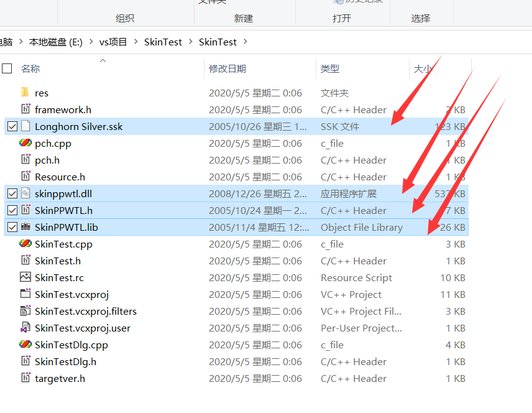Viewport: 532px width, 413px height.
Task: Select the file name SkinTestDlg.cpp
Action: coord(71,345)
